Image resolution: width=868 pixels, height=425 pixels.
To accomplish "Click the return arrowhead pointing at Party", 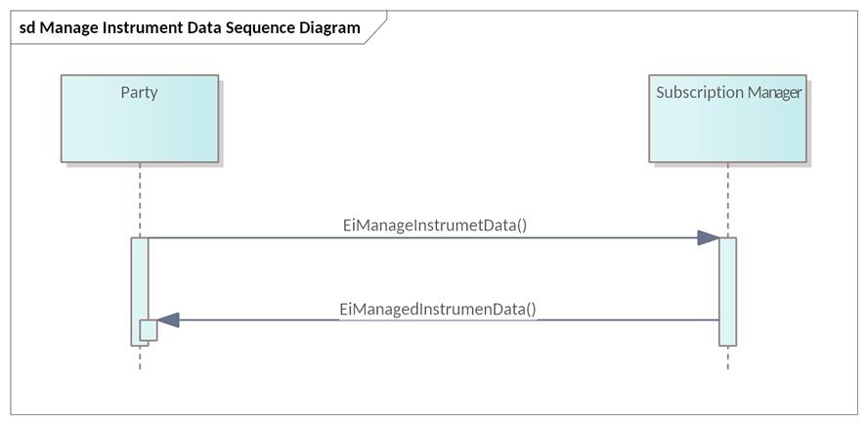I will 168,319.
